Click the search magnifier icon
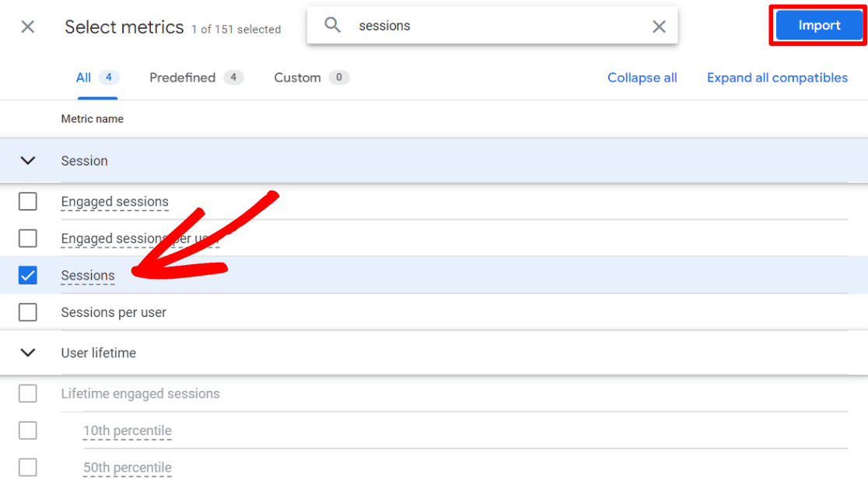868x481 pixels. [x=332, y=26]
